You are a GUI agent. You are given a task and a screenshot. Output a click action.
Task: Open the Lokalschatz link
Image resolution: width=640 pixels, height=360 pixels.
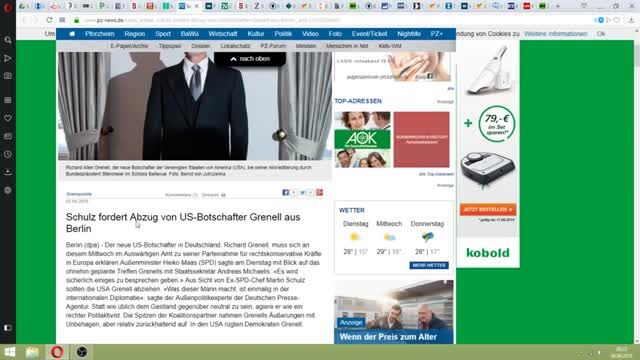(x=236, y=46)
